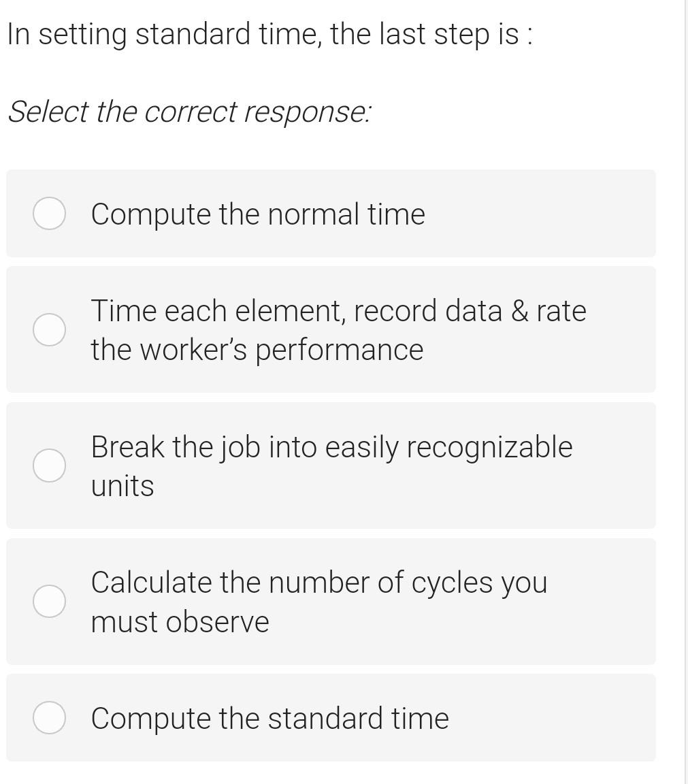Pick the "Calculate the number of cycles you must observe" option

[x=49, y=601]
